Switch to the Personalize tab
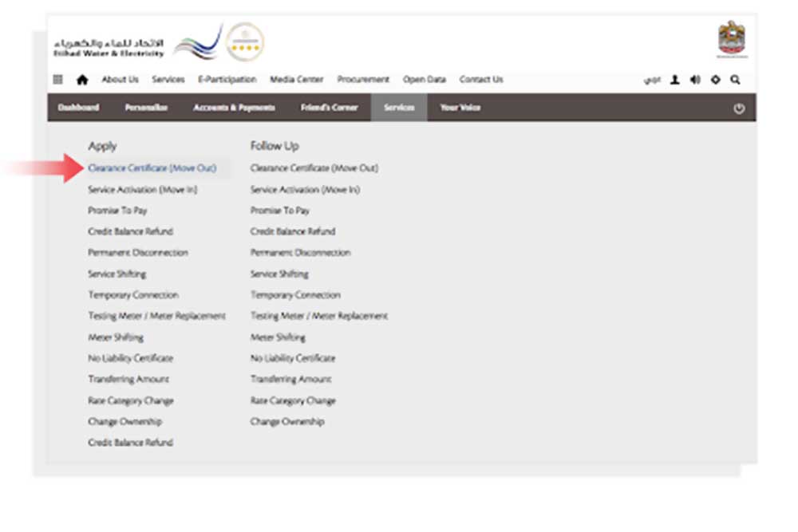The width and height of the screenshot is (798, 532). (x=146, y=108)
